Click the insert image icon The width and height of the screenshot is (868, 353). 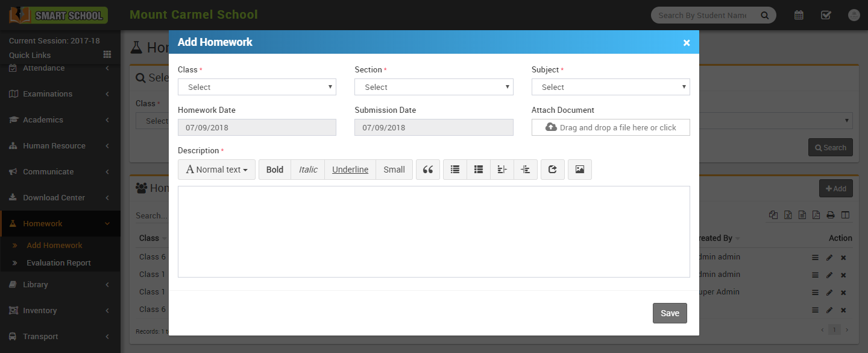580,170
